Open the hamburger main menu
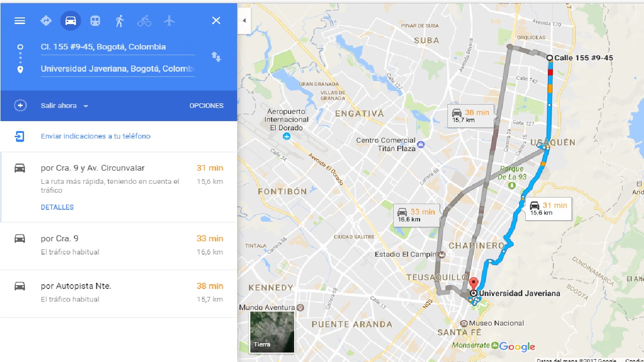The width and height of the screenshot is (644, 362). click(x=20, y=21)
